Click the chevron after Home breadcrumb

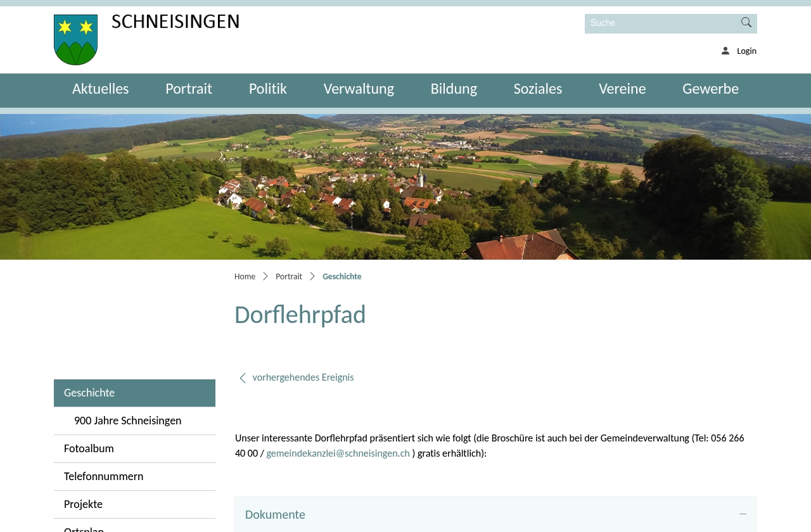click(265, 276)
